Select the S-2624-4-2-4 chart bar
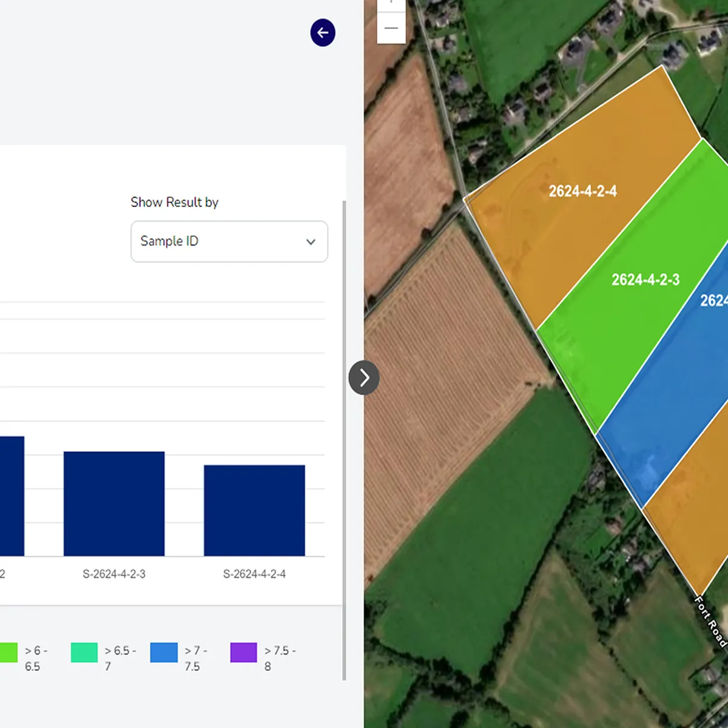This screenshot has height=728, width=728. [x=254, y=510]
